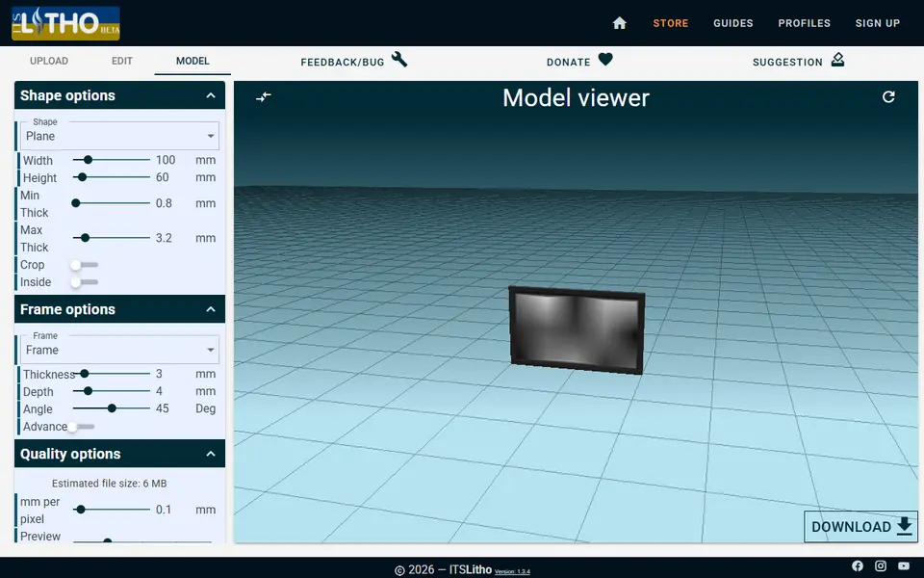Toggle the Inside switch
Screen dimensions: 924x578
[84, 282]
